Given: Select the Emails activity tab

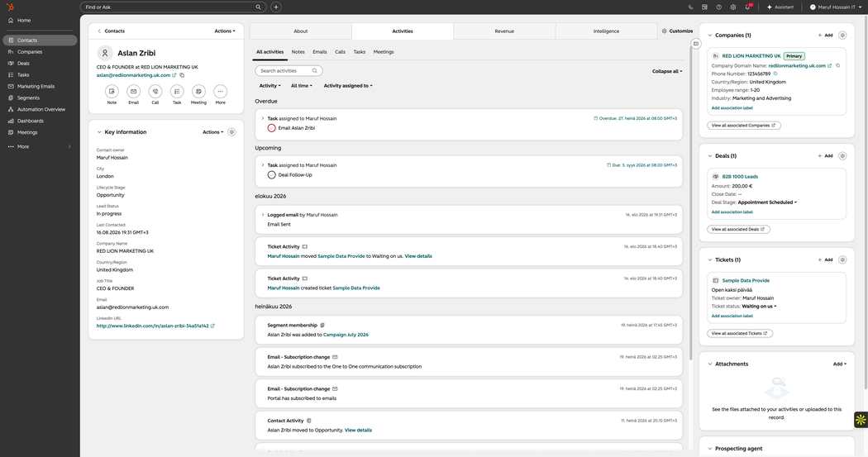Looking at the screenshot, I should 319,52.
